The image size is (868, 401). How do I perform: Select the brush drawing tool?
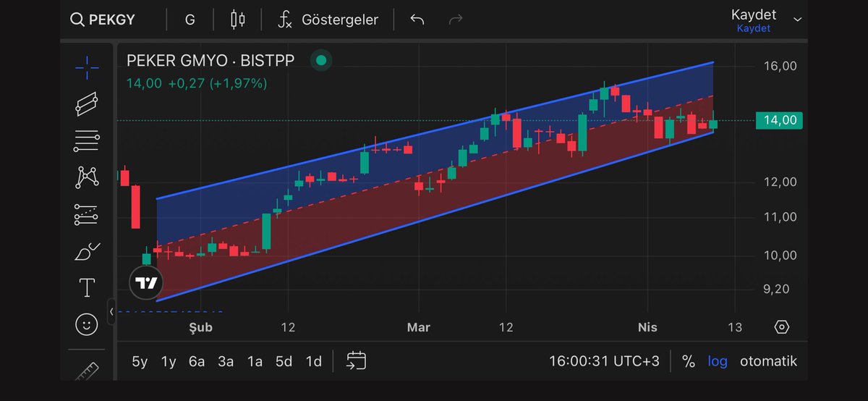click(x=87, y=252)
